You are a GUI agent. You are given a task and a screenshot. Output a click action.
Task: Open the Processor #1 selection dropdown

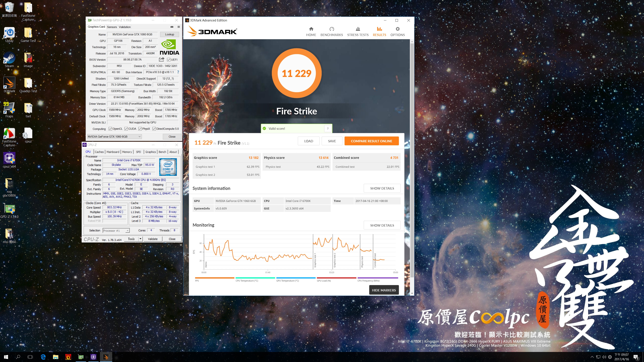(127, 231)
